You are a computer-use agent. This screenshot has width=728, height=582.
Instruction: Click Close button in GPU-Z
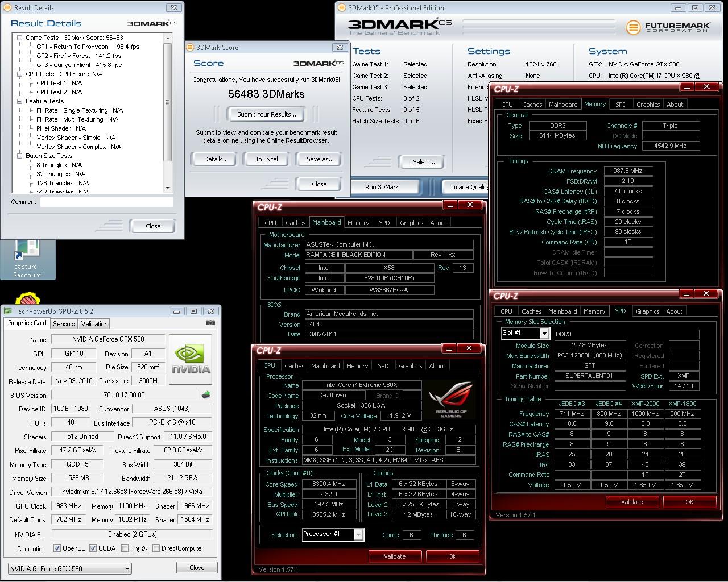tap(197, 568)
